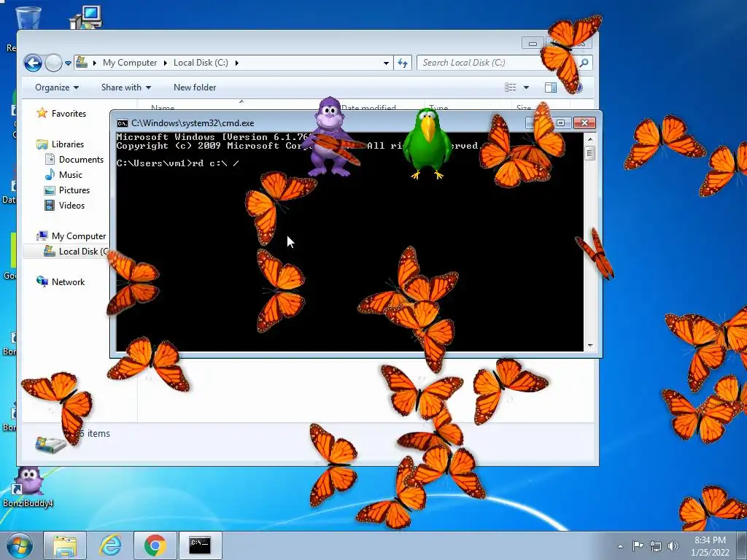The image size is (747, 560).
Task: Click the cmd window scrollbar thumb
Action: [x=589, y=153]
